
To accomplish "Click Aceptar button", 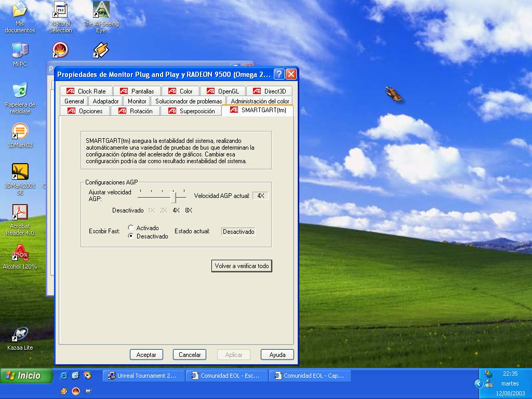I will click(x=146, y=354).
